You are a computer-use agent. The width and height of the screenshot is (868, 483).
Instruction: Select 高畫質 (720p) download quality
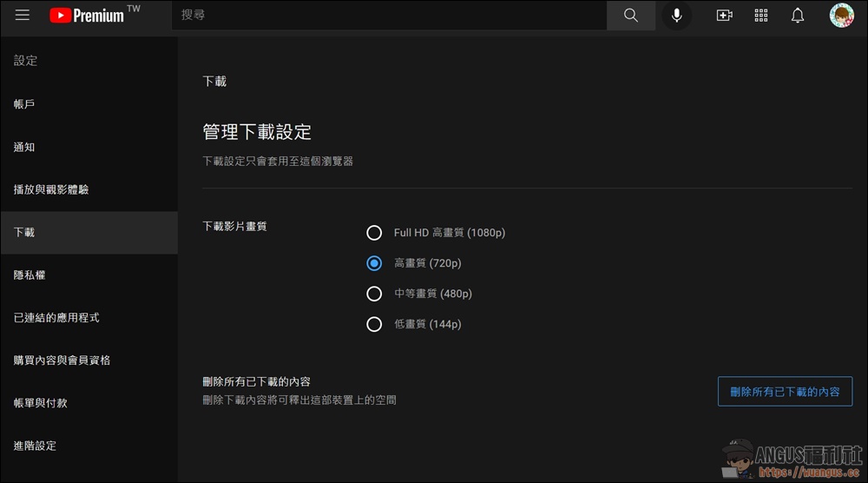[374, 263]
